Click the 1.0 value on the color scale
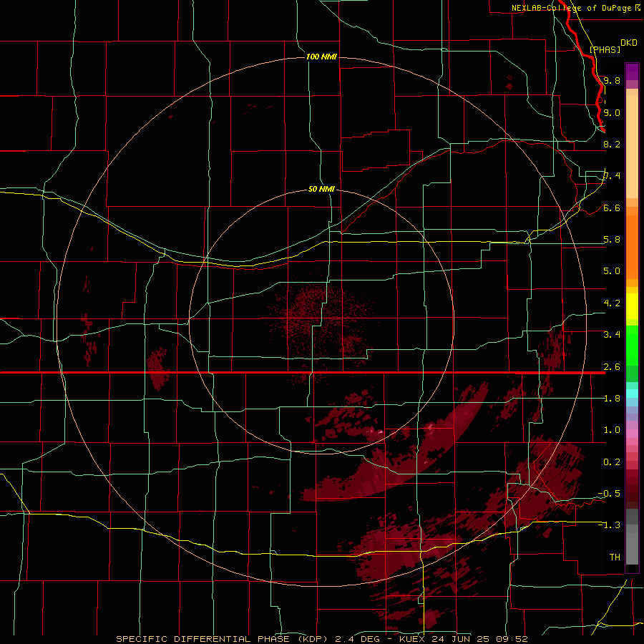The width and height of the screenshot is (644, 644). 612,430
